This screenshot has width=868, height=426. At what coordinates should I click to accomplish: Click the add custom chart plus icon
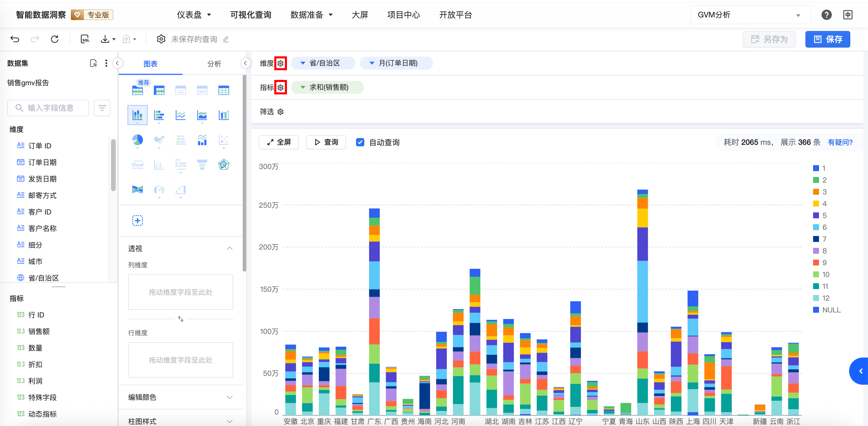pos(138,221)
